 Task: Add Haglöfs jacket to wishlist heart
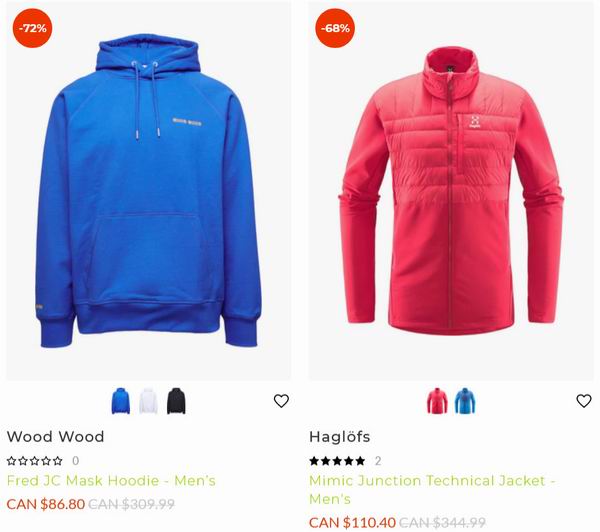click(x=584, y=401)
